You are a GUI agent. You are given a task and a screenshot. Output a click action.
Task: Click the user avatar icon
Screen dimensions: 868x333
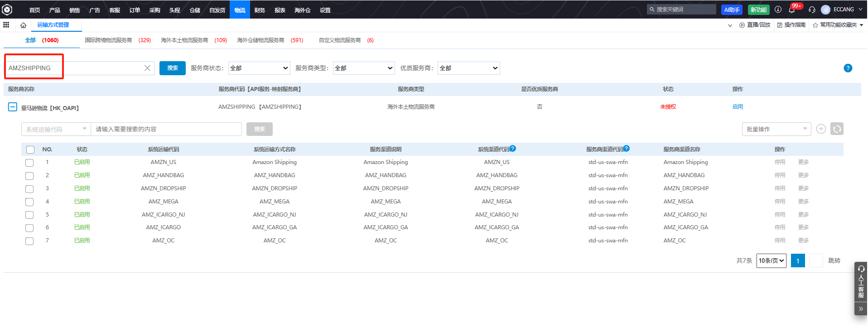tap(825, 10)
